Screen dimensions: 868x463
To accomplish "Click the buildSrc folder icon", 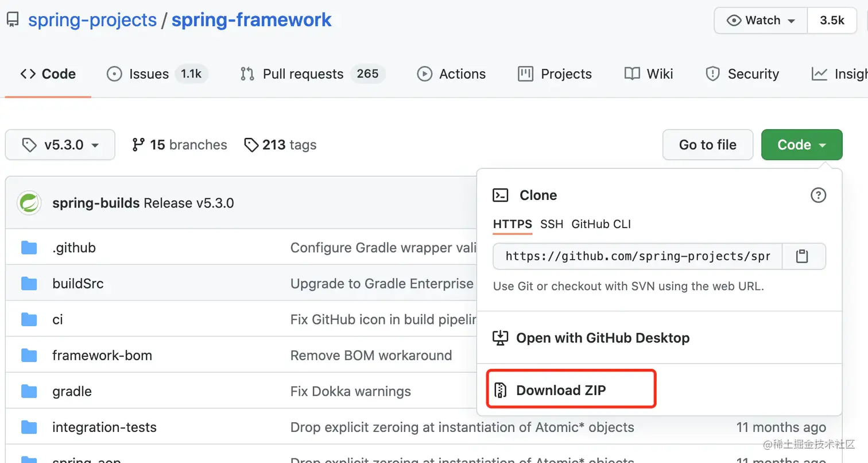I will [x=29, y=284].
